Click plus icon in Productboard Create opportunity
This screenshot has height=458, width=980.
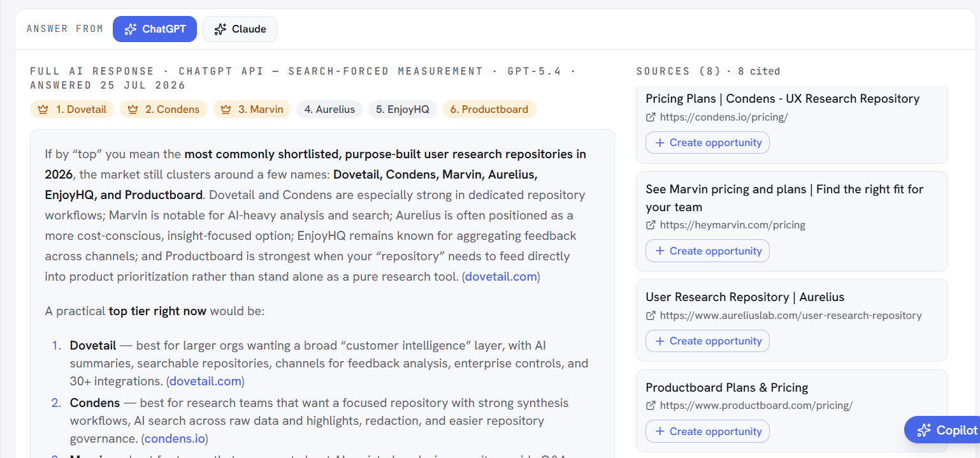pos(659,431)
